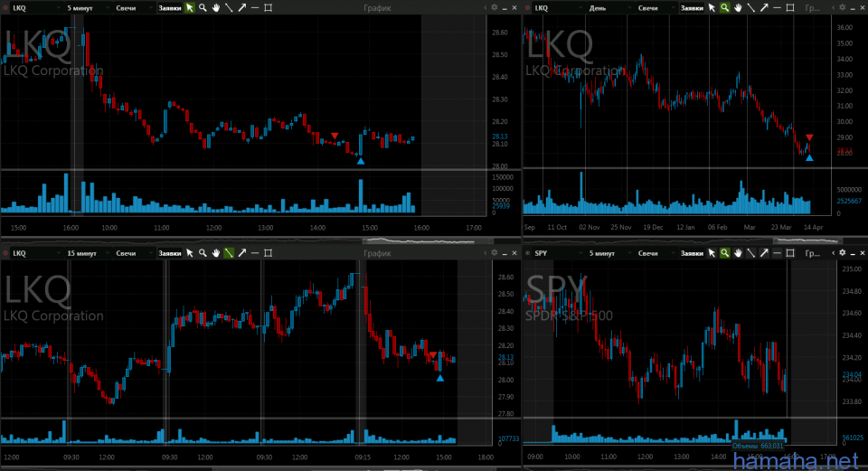This screenshot has height=471, width=868.
Task: Select rectangle tool on SPY chart
Action: [x=790, y=253]
